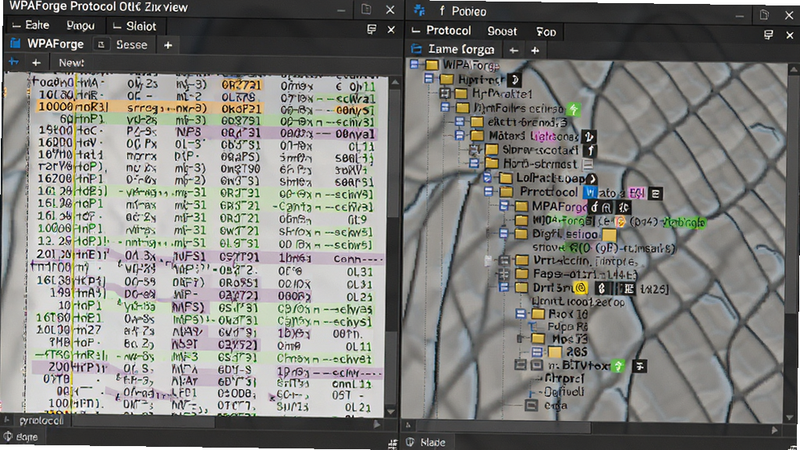Open the Pmgu menu in left window
800x450 pixels.
(81, 26)
